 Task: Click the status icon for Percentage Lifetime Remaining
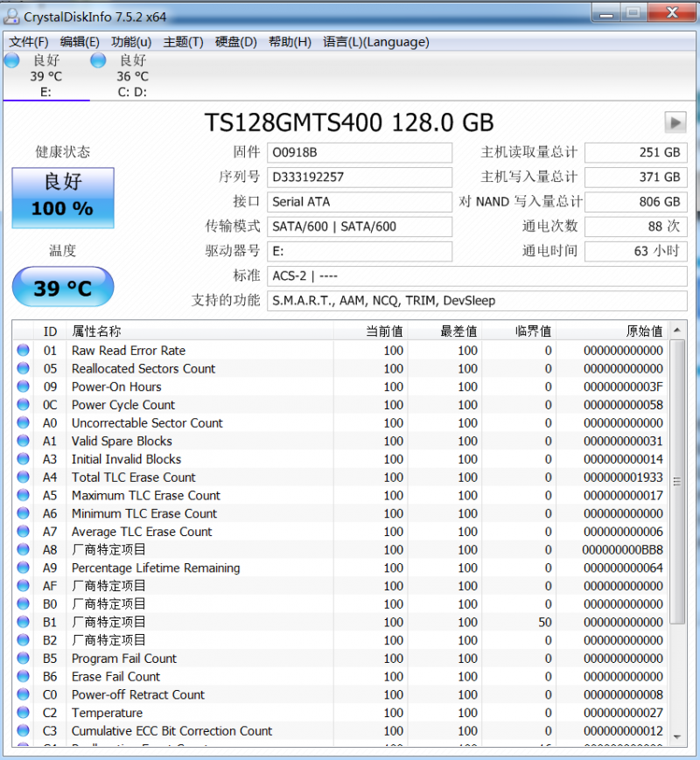coord(23,567)
